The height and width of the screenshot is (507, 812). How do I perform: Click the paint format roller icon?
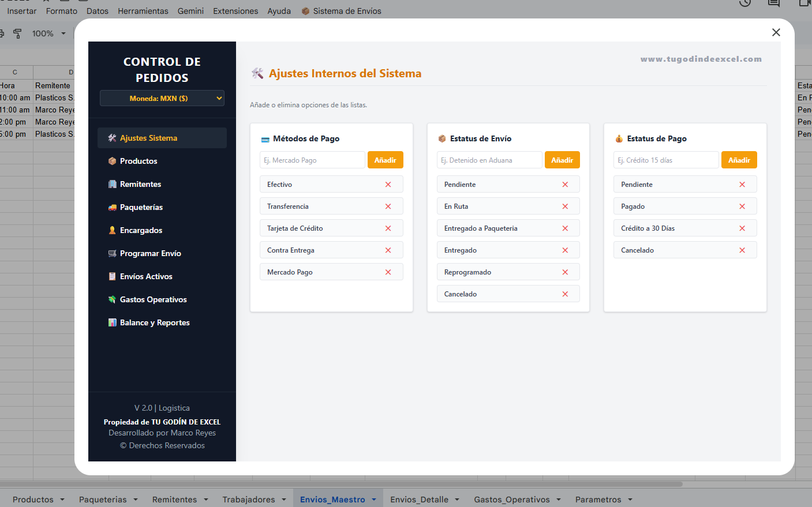[17, 33]
